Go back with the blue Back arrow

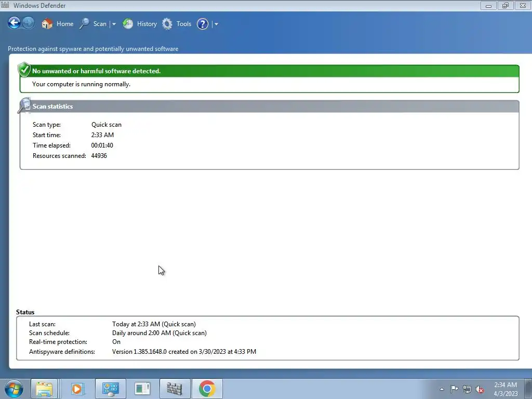14,23
